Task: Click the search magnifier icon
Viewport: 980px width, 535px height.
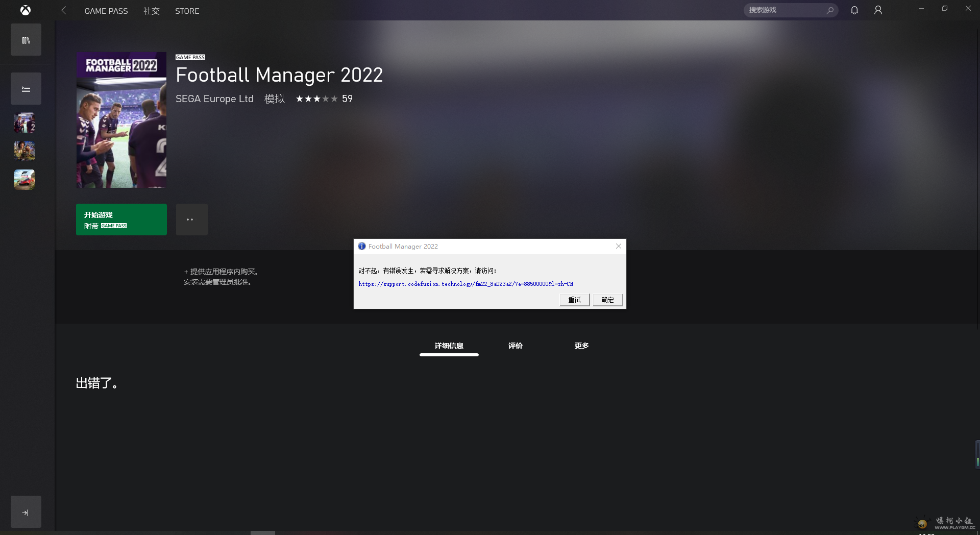Action: [x=830, y=10]
